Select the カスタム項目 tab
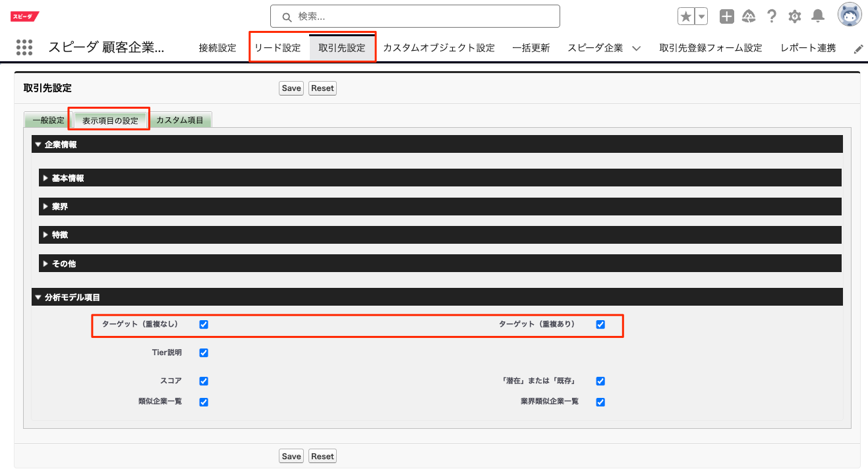Viewport: 868px width, 473px height. 180,121
